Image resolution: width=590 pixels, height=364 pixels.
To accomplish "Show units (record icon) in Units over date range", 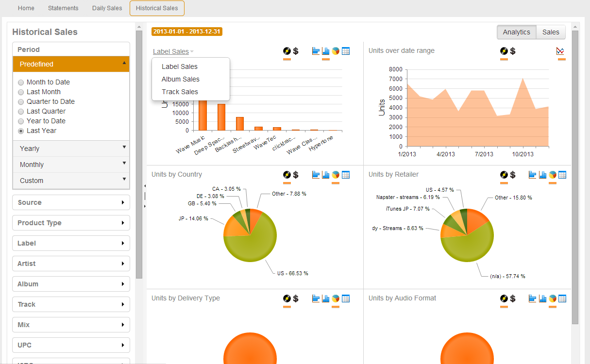I will [504, 51].
